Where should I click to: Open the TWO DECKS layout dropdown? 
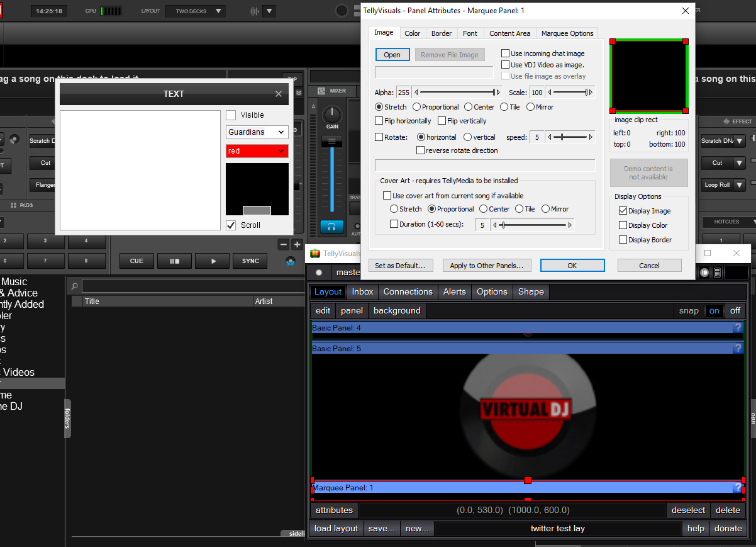(195, 11)
